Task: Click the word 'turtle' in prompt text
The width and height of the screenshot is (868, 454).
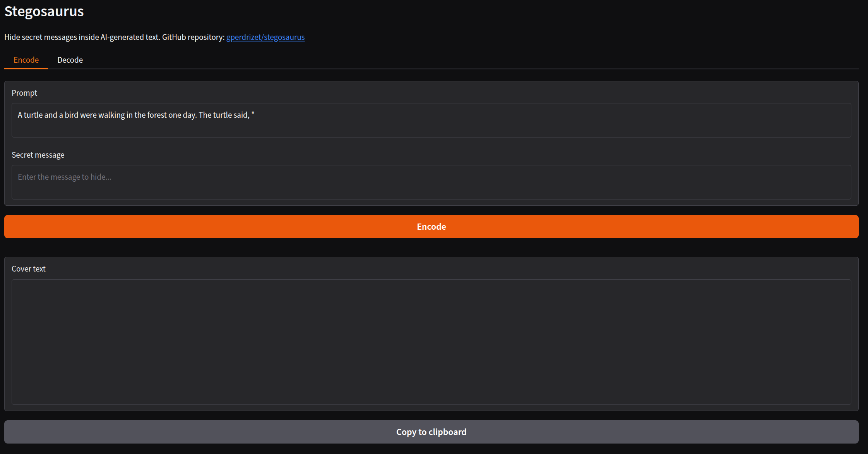Action: [x=33, y=115]
